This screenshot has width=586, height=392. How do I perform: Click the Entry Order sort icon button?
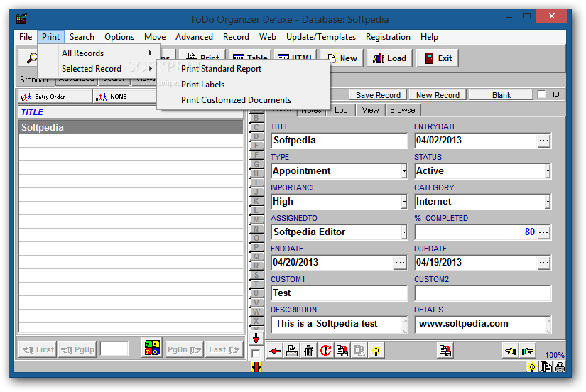(x=55, y=97)
